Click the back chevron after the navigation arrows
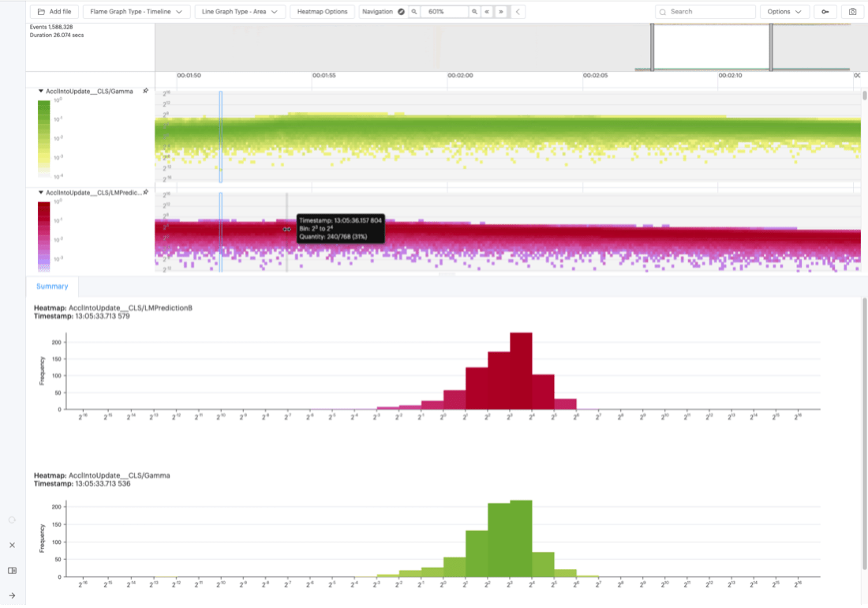Screen dimensions: 868x608 point(518,11)
